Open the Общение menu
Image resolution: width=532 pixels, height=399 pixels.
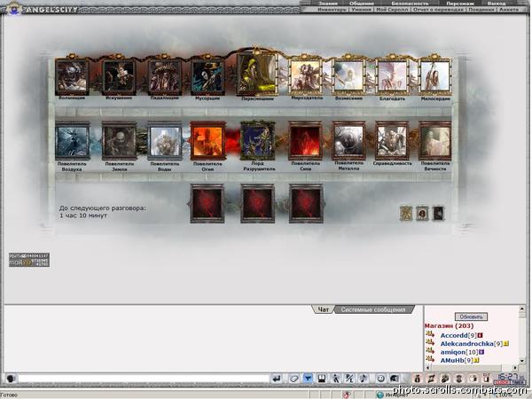362,4
